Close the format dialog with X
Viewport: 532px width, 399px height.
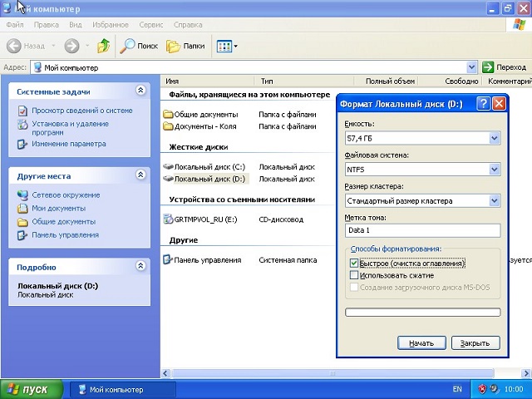tap(499, 103)
